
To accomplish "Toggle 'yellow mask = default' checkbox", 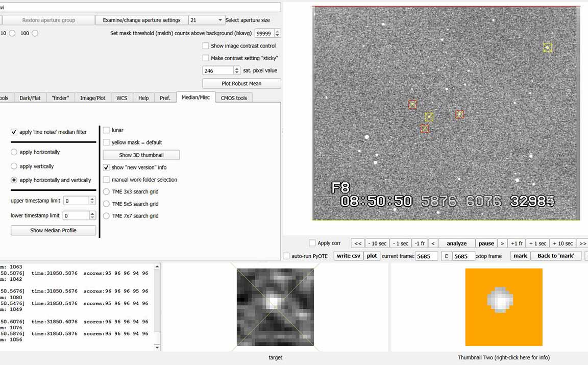I will 106,142.
